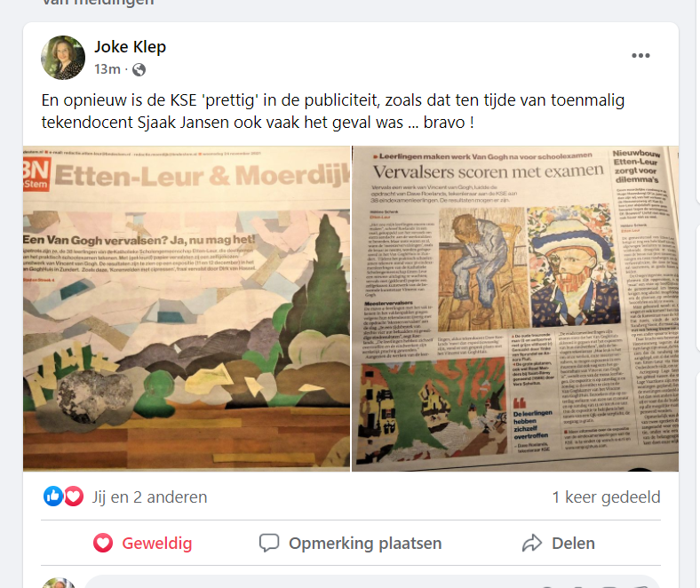Click the speech bubble comment icon
The width and height of the screenshot is (700, 588).
pos(269,543)
